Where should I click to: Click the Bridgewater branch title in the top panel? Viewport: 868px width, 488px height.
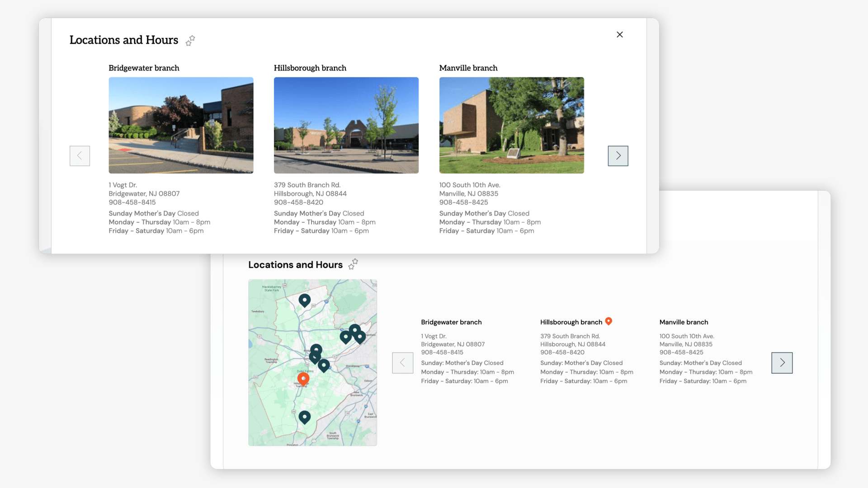(x=144, y=68)
